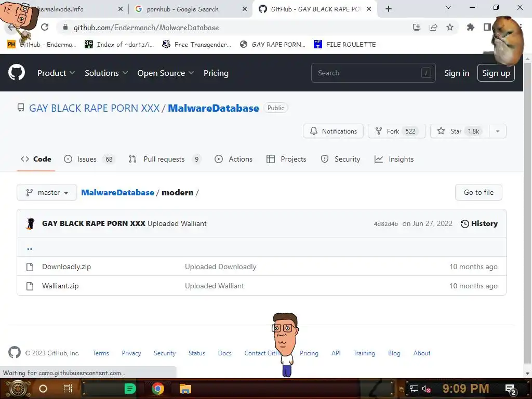
Task: Open the MalwareDatabase repository title link
Action: tap(214, 108)
